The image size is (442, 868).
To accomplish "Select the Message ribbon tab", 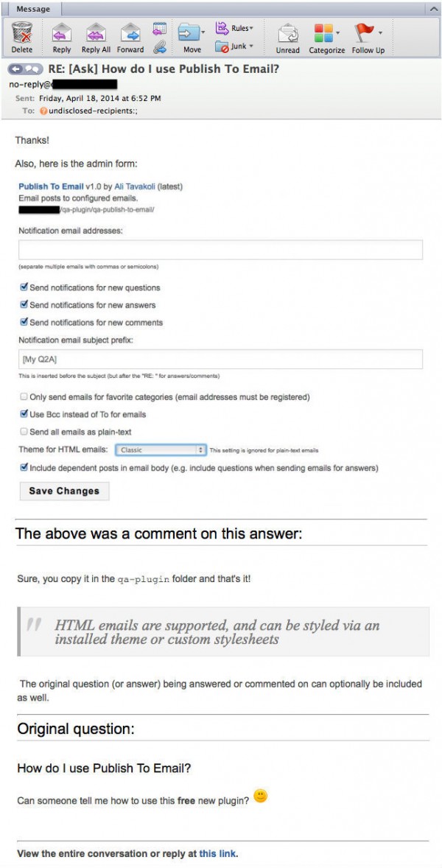I will coord(32,9).
